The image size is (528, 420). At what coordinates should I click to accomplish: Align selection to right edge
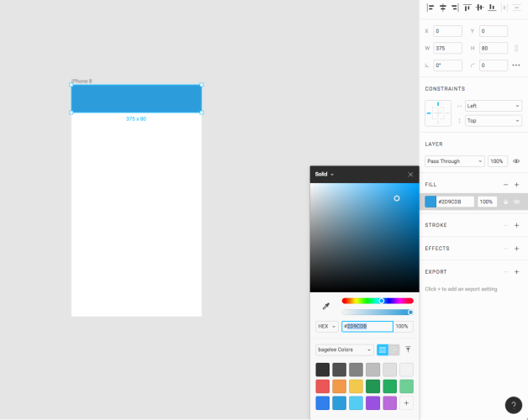455,8
